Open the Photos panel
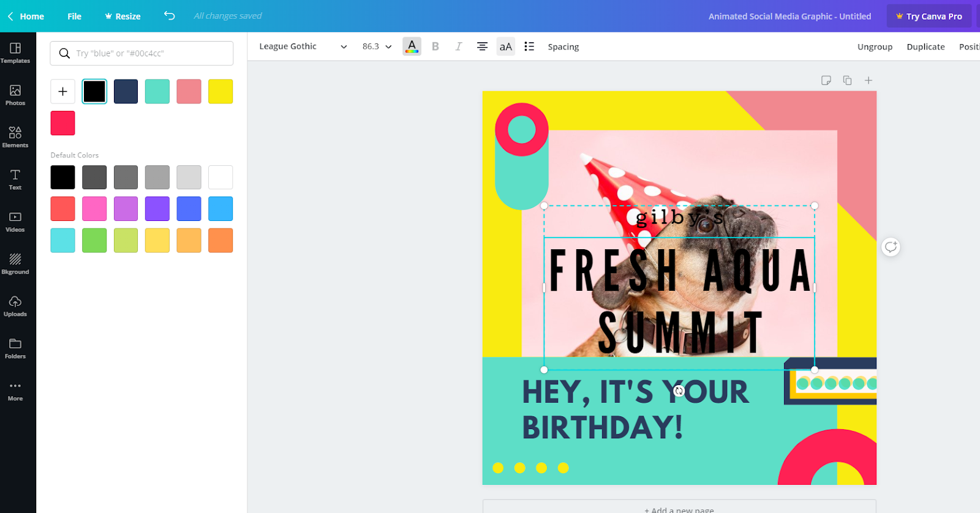 point(15,95)
